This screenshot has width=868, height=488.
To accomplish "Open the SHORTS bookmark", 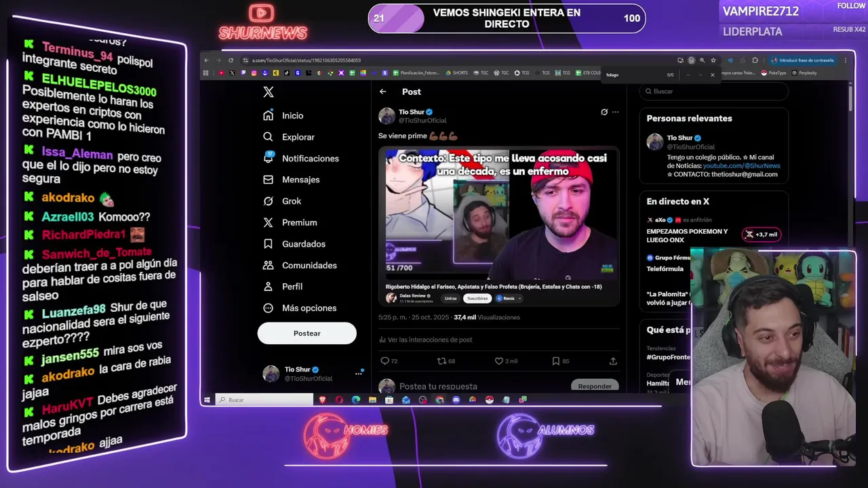I will point(456,73).
